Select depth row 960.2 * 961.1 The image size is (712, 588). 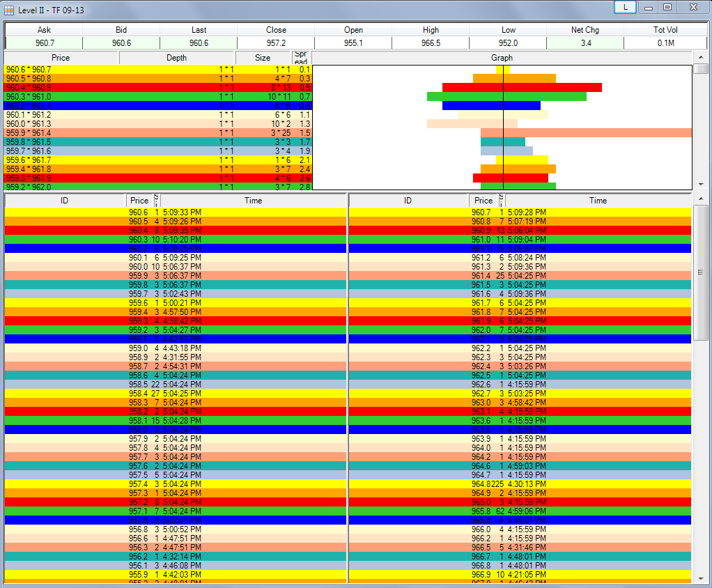point(157,106)
